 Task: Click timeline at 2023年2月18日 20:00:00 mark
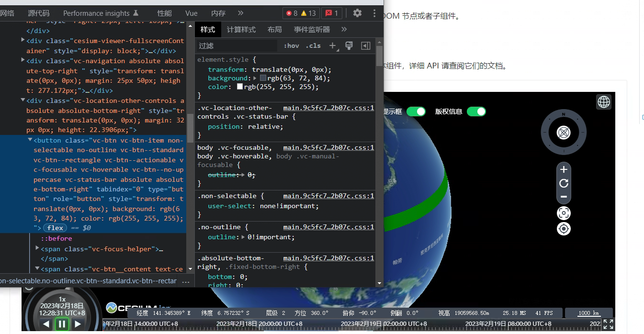[x=259, y=324]
